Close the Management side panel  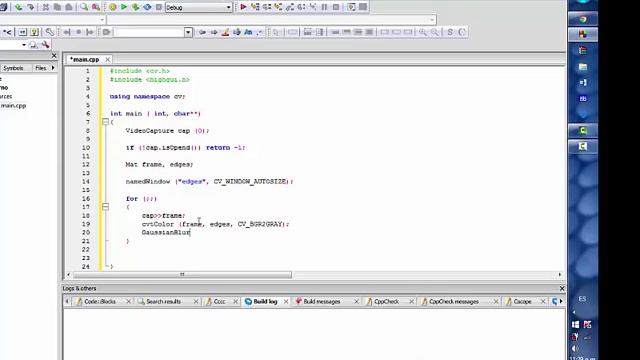pyautogui.click(x=54, y=55)
